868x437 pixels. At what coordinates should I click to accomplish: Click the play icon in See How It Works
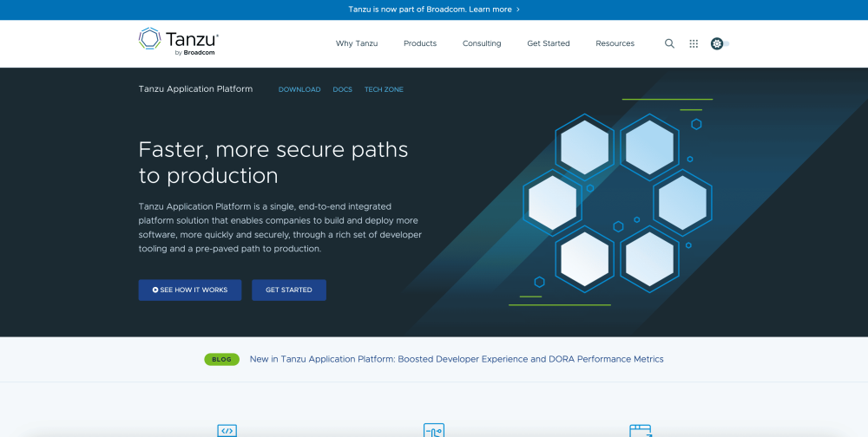tap(155, 290)
